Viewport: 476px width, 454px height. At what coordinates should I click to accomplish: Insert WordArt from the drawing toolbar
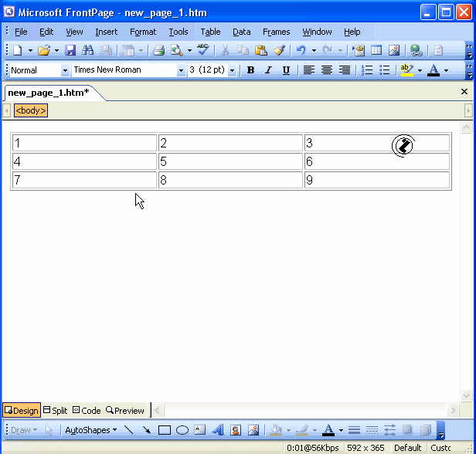(x=218, y=430)
